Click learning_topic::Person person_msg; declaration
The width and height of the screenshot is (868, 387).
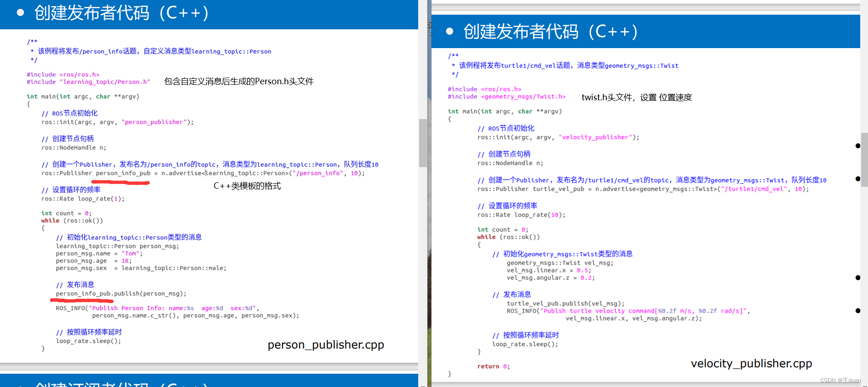coord(118,246)
